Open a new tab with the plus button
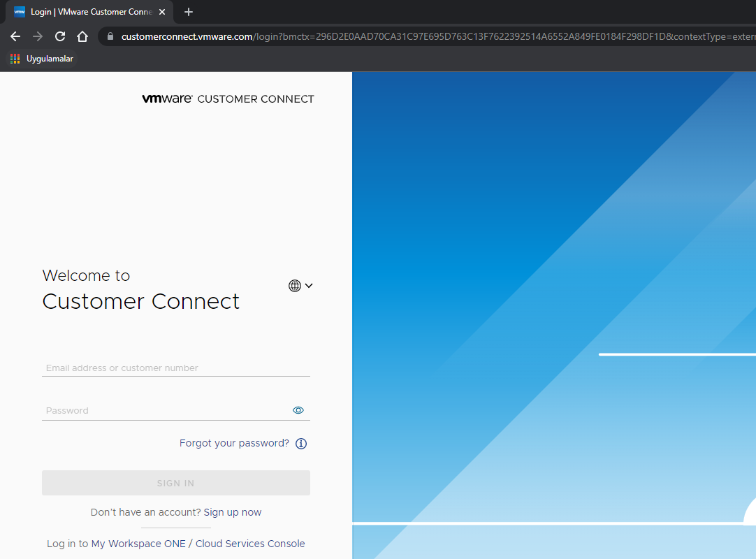This screenshot has width=756, height=559. click(x=189, y=12)
